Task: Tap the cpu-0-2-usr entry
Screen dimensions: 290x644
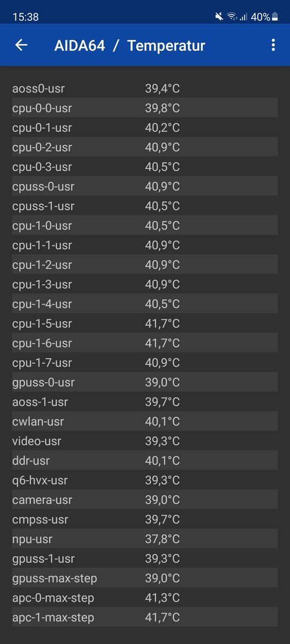Action: point(145,147)
